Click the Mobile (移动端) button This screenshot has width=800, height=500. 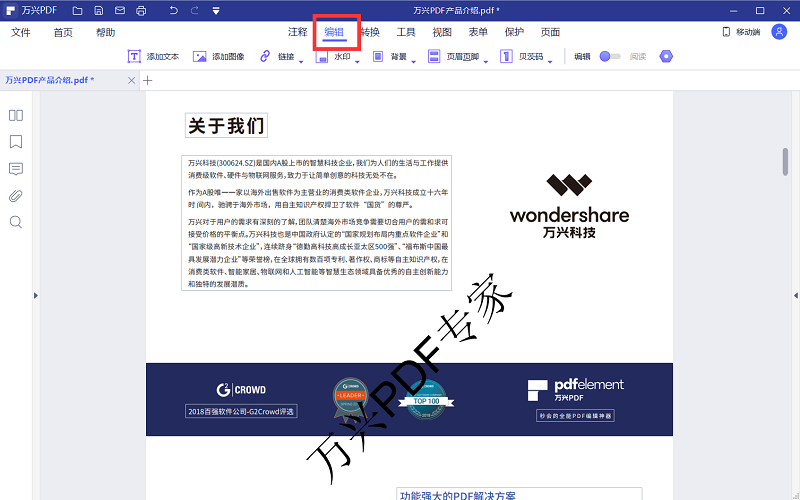tap(741, 32)
